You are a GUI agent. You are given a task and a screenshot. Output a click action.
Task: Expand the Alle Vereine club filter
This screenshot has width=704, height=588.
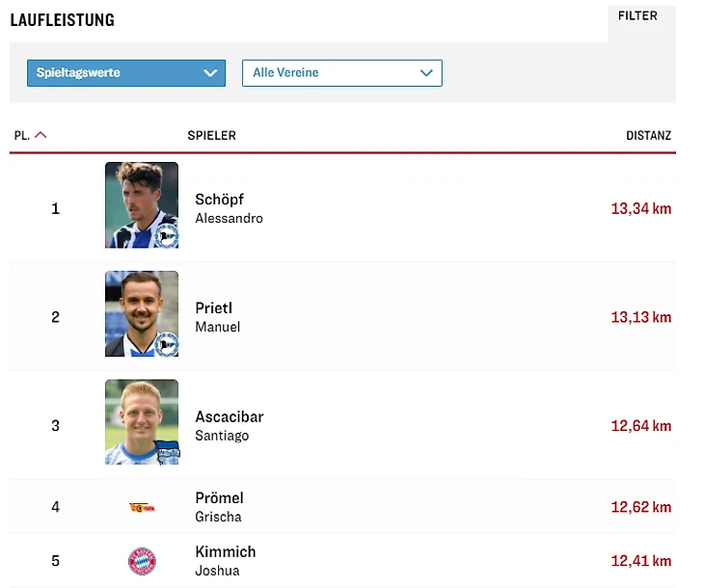point(341,73)
